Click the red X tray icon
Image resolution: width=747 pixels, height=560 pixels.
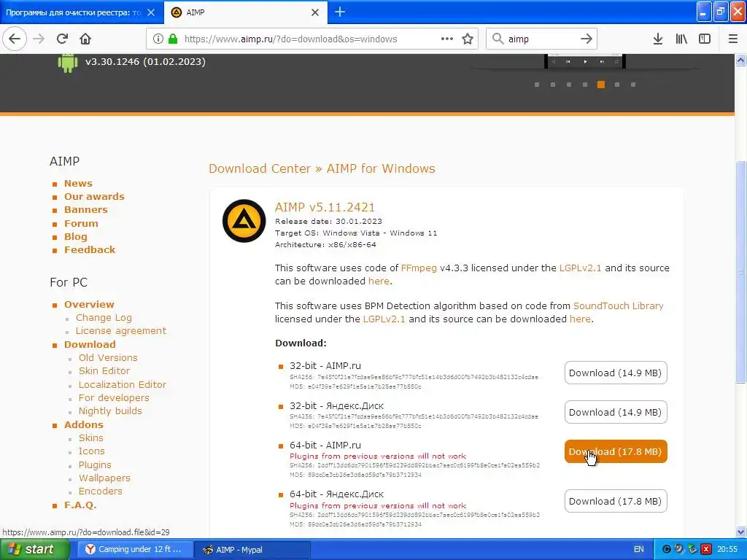(x=705, y=550)
